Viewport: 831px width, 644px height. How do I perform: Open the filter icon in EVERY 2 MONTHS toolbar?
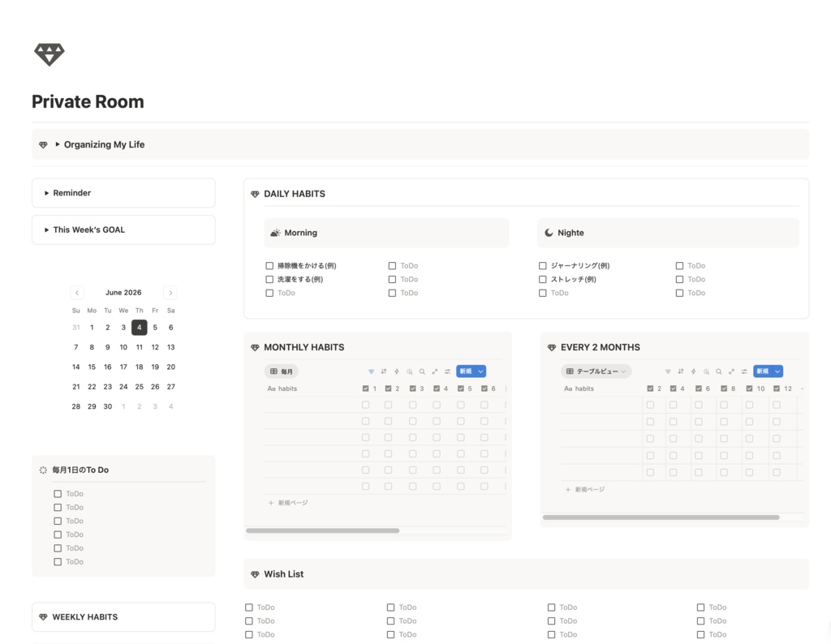[x=668, y=371]
